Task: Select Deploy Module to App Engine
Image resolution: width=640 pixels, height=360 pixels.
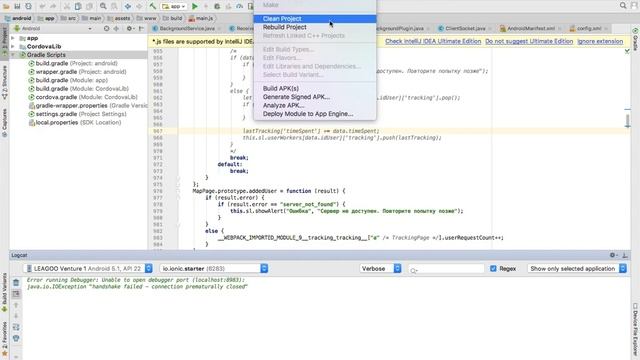Action: click(x=315, y=114)
